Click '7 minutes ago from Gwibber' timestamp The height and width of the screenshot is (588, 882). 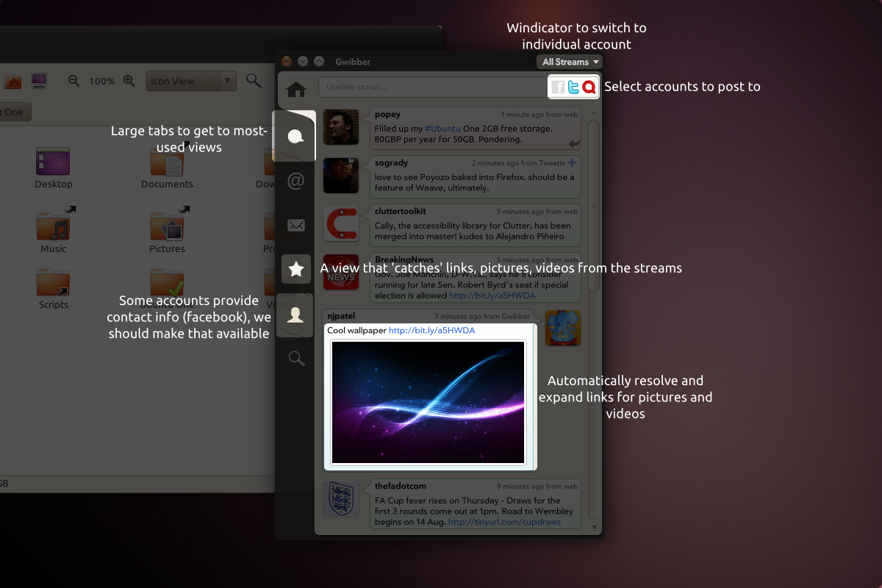click(481, 317)
